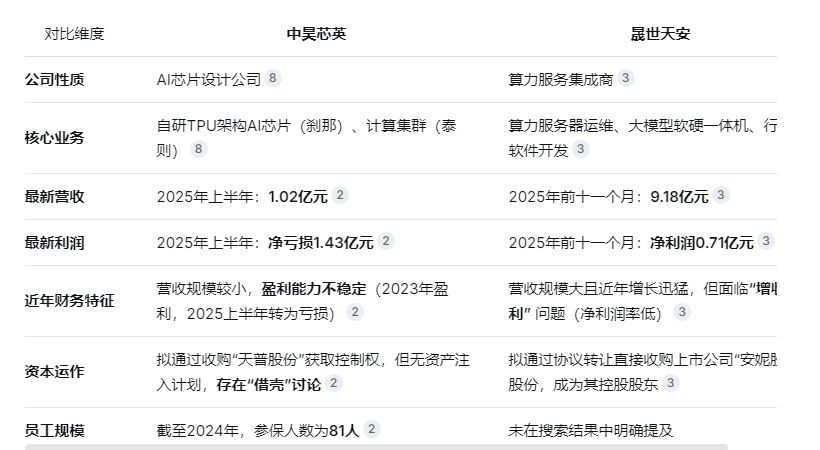Click the 未在搜索结果中明确提及 cell

pyautogui.click(x=590, y=431)
